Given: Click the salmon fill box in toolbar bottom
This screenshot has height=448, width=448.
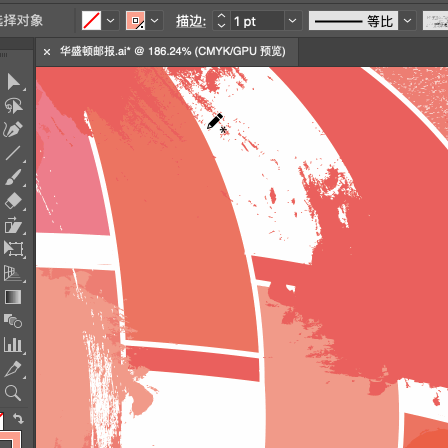Looking at the screenshot, I should [x=10, y=440].
